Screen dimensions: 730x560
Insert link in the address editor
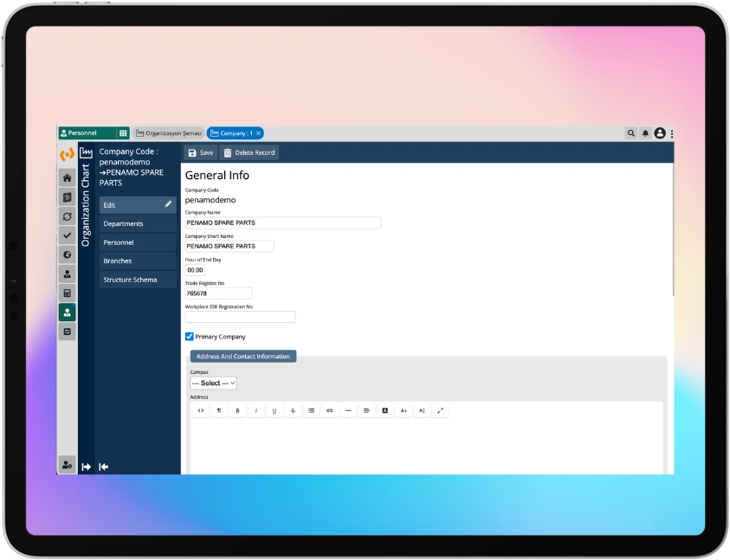329,410
